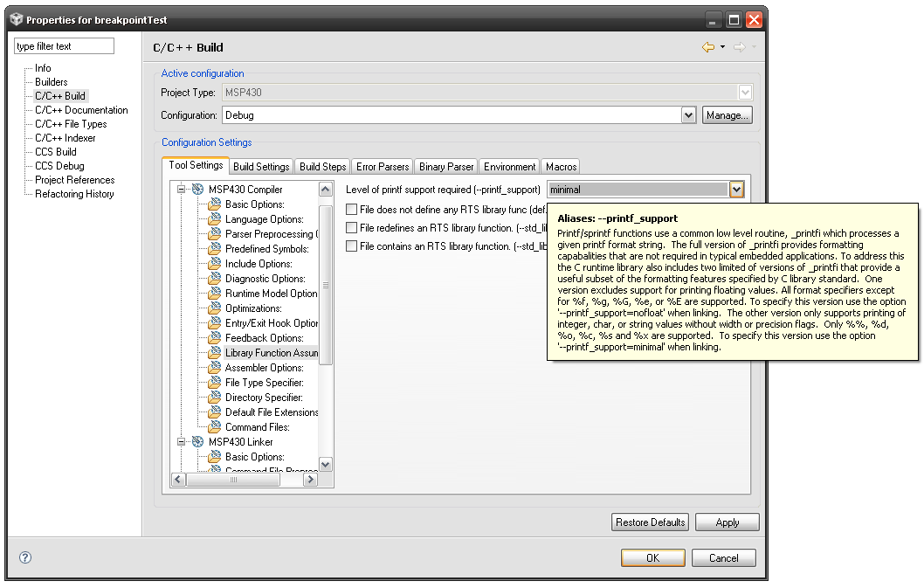This screenshot has height=588, width=924.
Task: Click the MSP430 Compiler gear icon
Action: (x=198, y=190)
